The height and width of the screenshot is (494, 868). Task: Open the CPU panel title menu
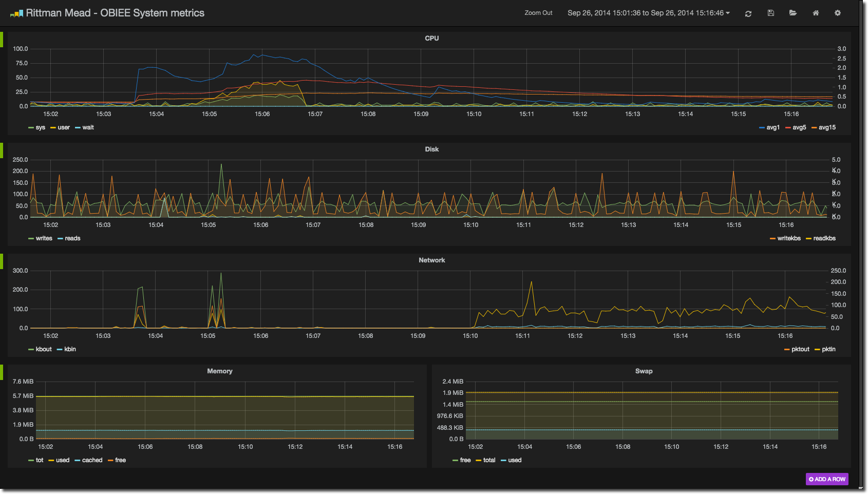tap(431, 38)
